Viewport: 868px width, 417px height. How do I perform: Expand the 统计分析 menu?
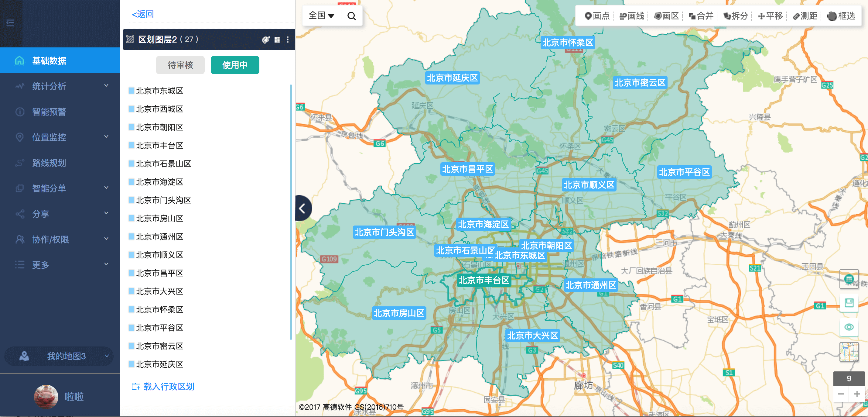click(x=60, y=86)
